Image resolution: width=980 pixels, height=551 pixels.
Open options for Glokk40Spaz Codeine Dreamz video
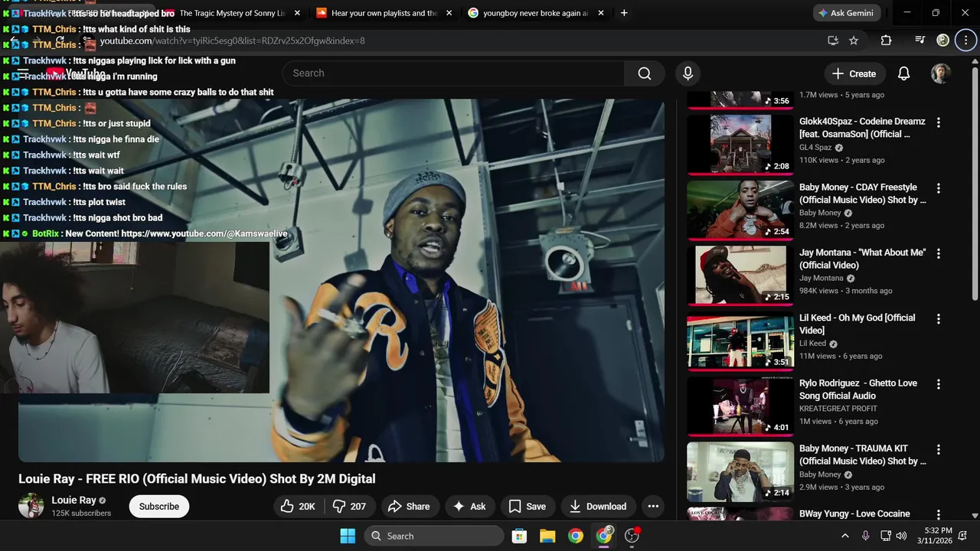939,122
